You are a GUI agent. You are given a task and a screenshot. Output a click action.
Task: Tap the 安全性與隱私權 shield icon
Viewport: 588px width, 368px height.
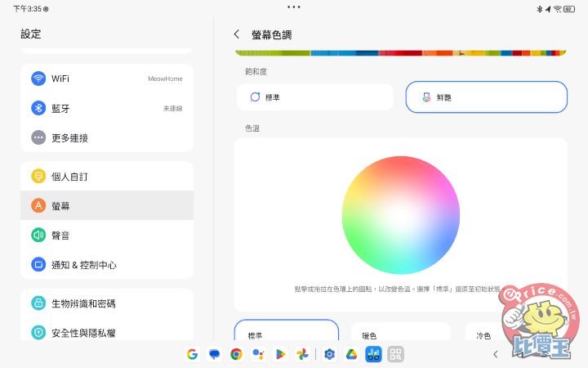point(38,332)
